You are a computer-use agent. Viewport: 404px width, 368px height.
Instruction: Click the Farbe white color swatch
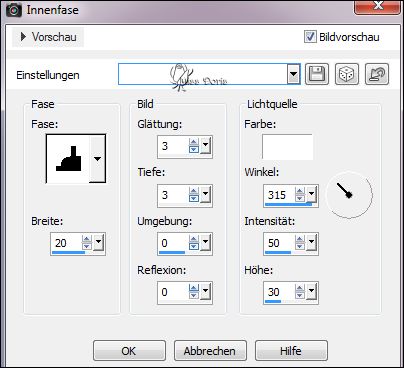point(287,147)
